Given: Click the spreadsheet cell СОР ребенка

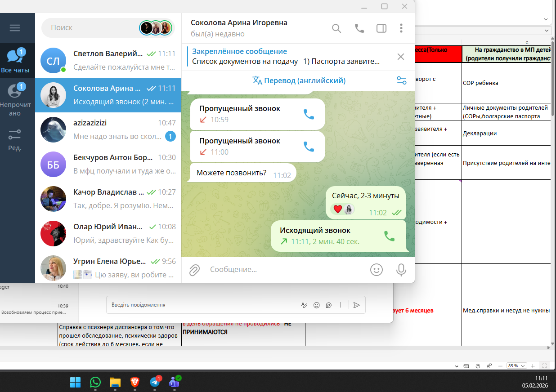Looking at the screenshot, I should point(506,83).
